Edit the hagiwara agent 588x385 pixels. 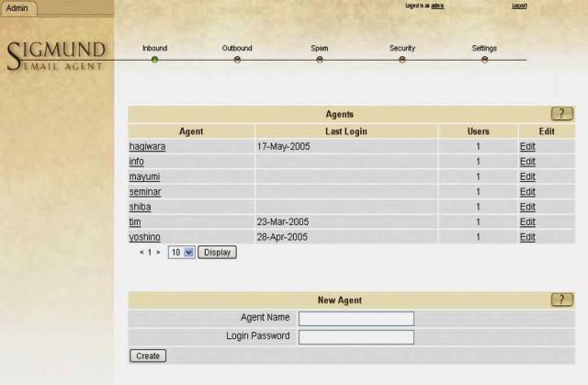[x=527, y=147]
